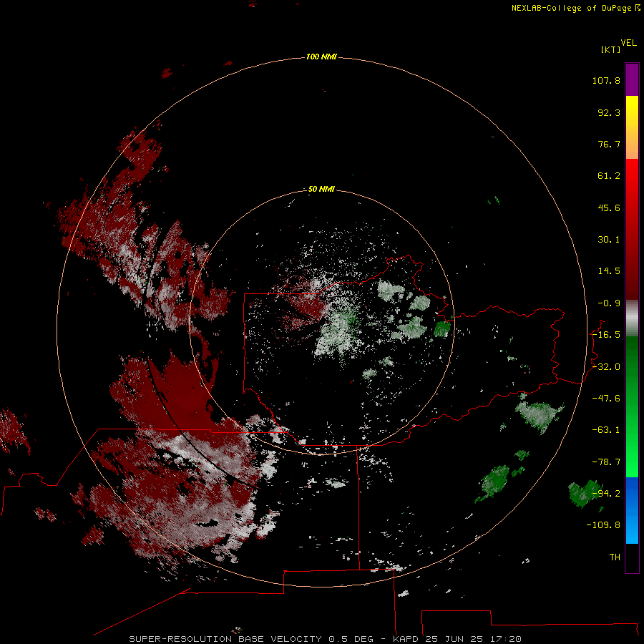Screen dimensions: 644x644
Task: Click the -16.5 legend value
Action: click(x=606, y=335)
